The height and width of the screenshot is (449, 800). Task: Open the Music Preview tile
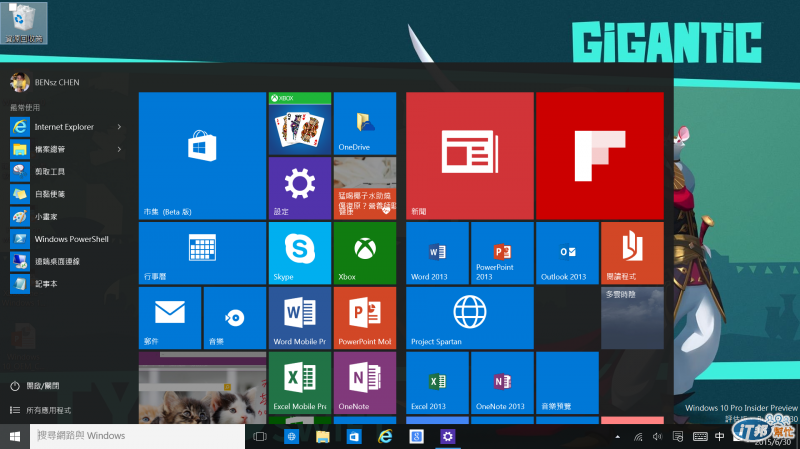(x=567, y=383)
